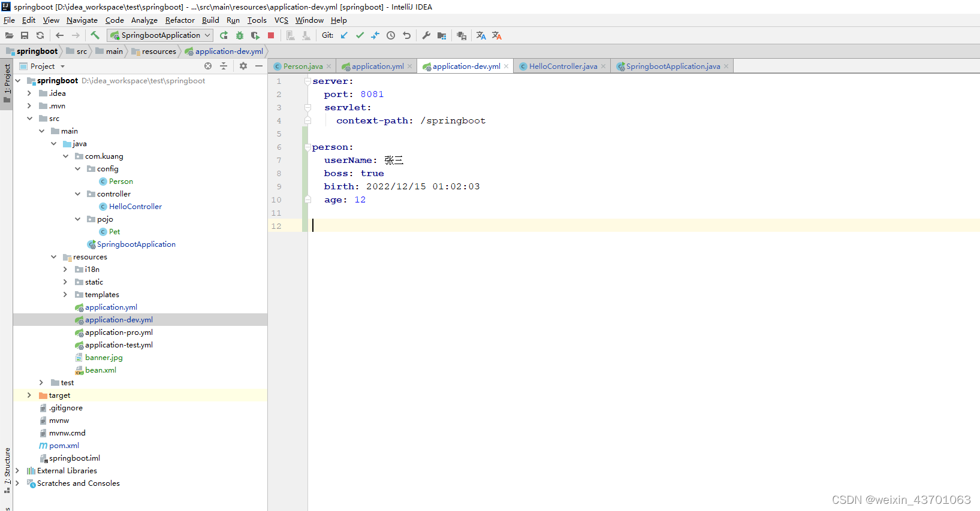
Task: Place cursor on context-path /springboot line
Action: point(411,120)
